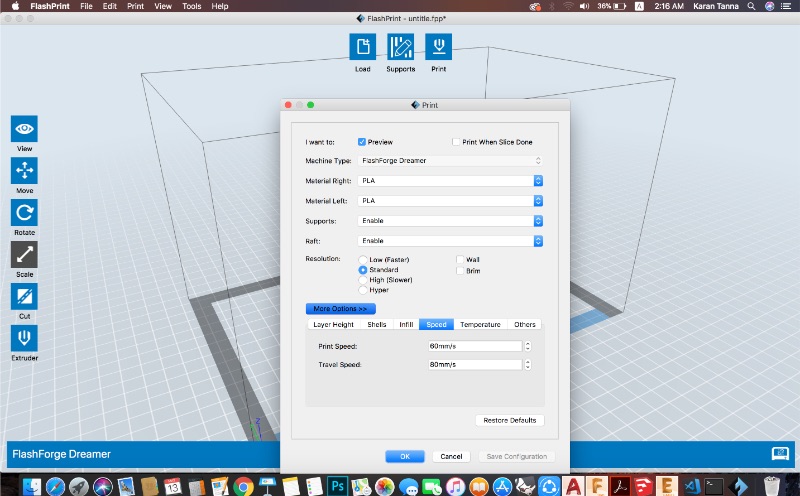
Task: Click the Print Speed stepper arrows
Action: coord(528,346)
